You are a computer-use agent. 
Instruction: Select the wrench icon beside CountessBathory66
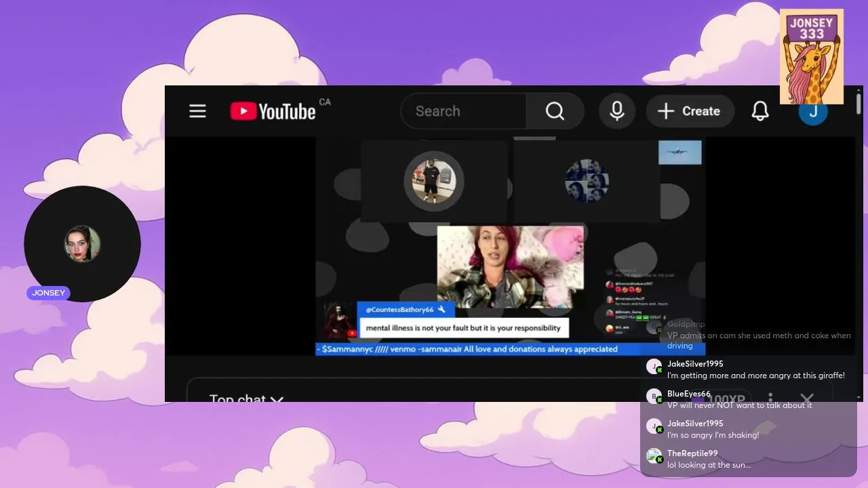click(442, 309)
